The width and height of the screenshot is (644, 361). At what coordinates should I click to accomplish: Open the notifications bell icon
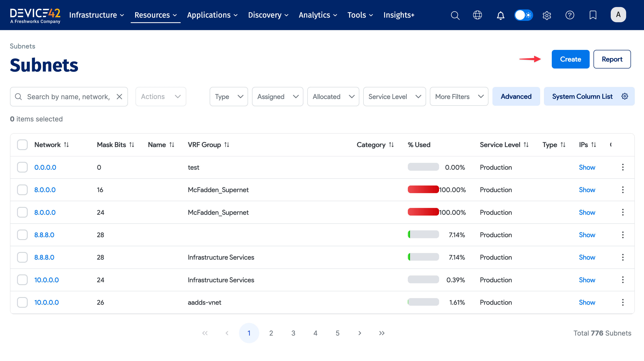tap(500, 15)
